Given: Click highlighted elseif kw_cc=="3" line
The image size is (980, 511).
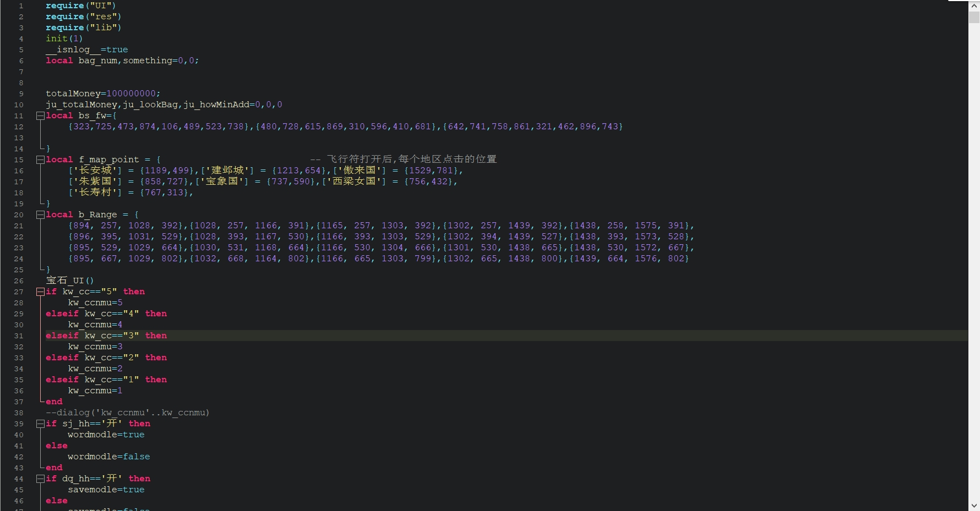Looking at the screenshot, I should click(x=106, y=336).
